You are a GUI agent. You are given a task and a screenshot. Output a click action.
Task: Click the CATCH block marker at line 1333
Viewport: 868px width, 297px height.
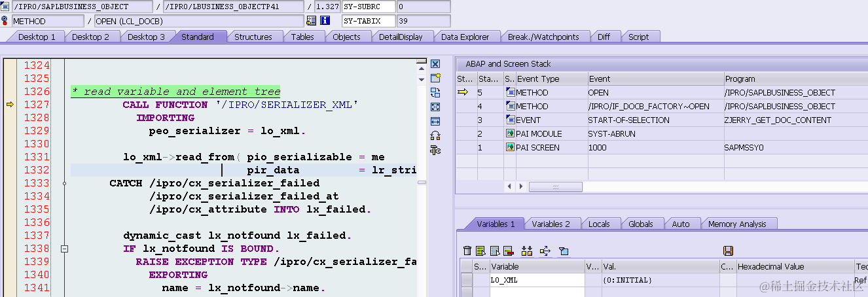coord(64,183)
